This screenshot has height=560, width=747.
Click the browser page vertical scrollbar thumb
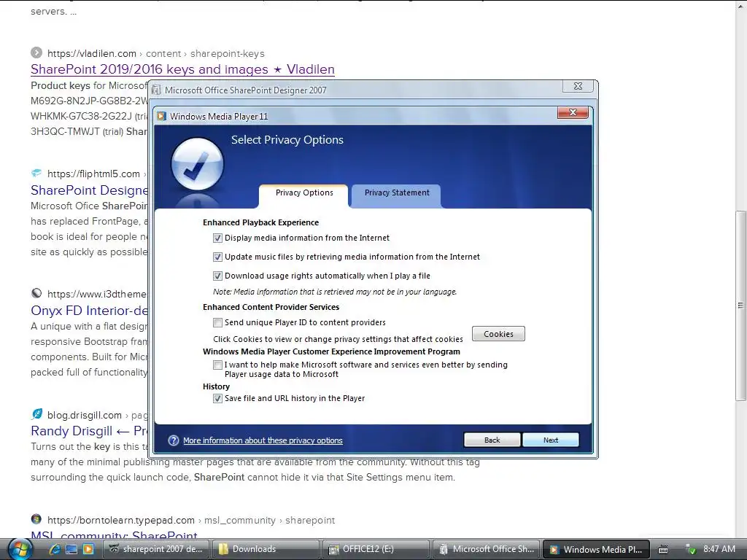coord(740,306)
